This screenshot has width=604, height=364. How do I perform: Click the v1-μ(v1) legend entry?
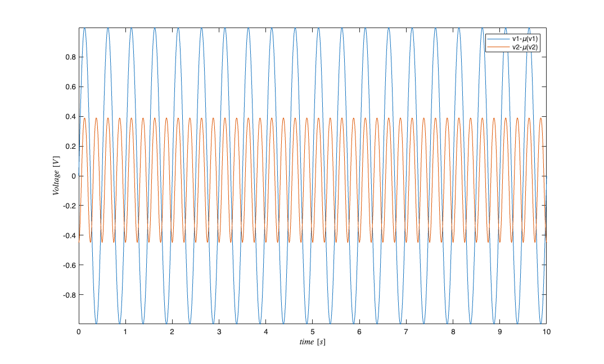coord(525,39)
